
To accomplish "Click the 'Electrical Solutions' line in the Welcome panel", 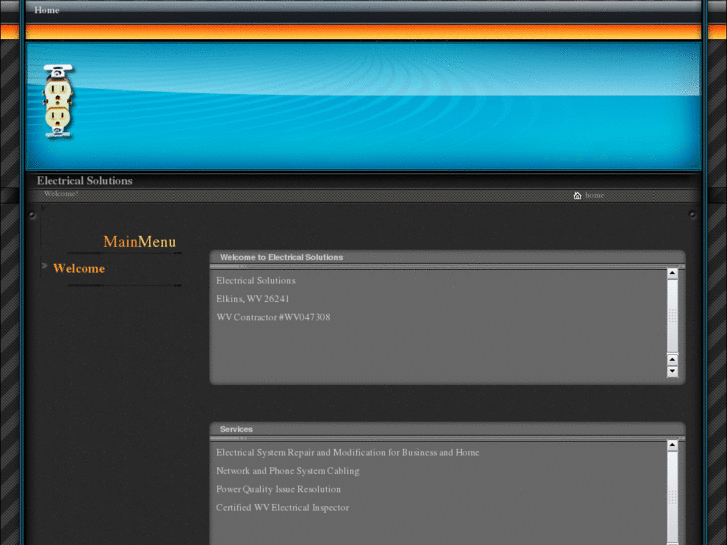I will [255, 281].
